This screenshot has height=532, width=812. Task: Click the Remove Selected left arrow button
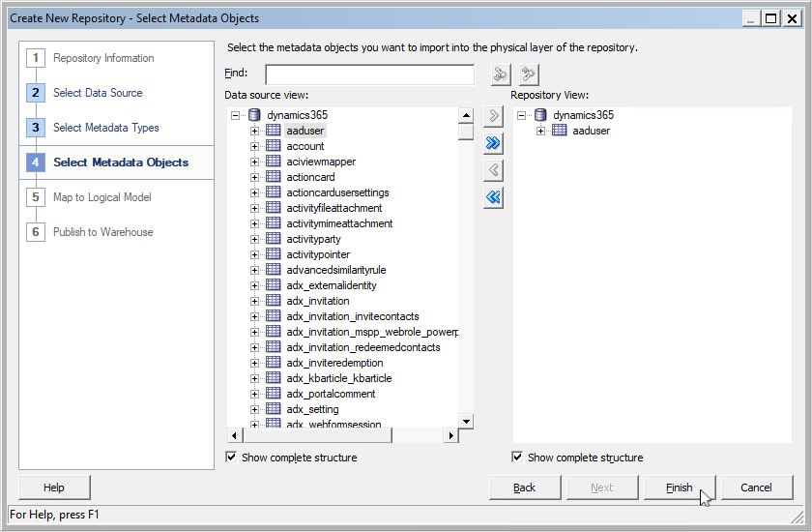tap(493, 170)
